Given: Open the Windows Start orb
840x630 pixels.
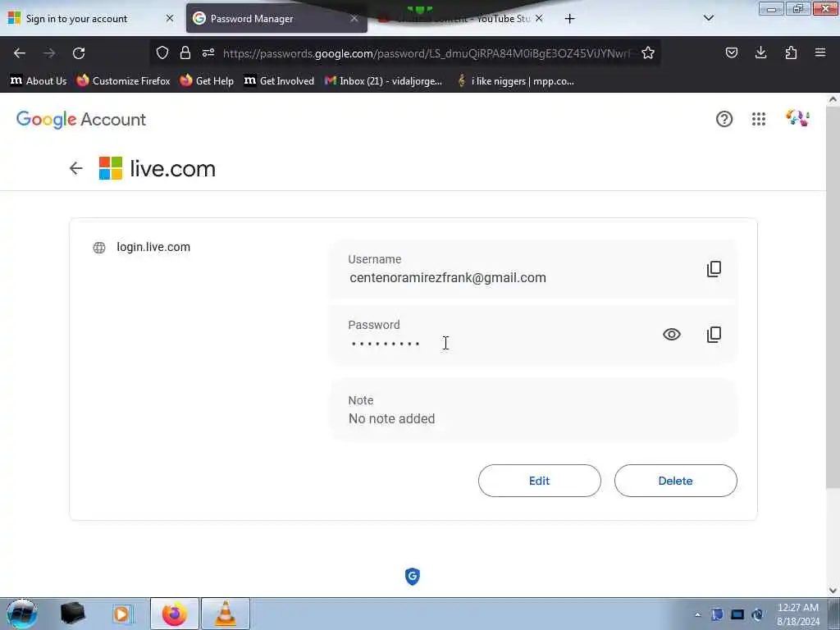Looking at the screenshot, I should click(x=22, y=614).
